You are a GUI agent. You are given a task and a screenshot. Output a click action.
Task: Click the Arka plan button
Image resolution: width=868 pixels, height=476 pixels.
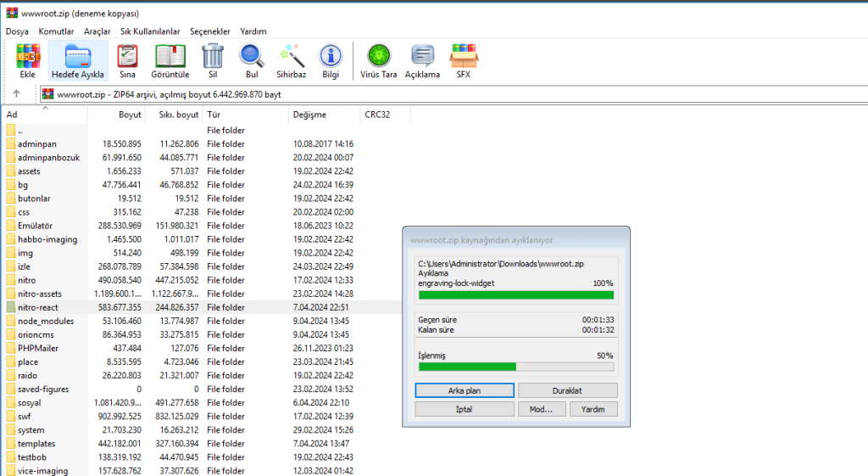click(x=465, y=390)
